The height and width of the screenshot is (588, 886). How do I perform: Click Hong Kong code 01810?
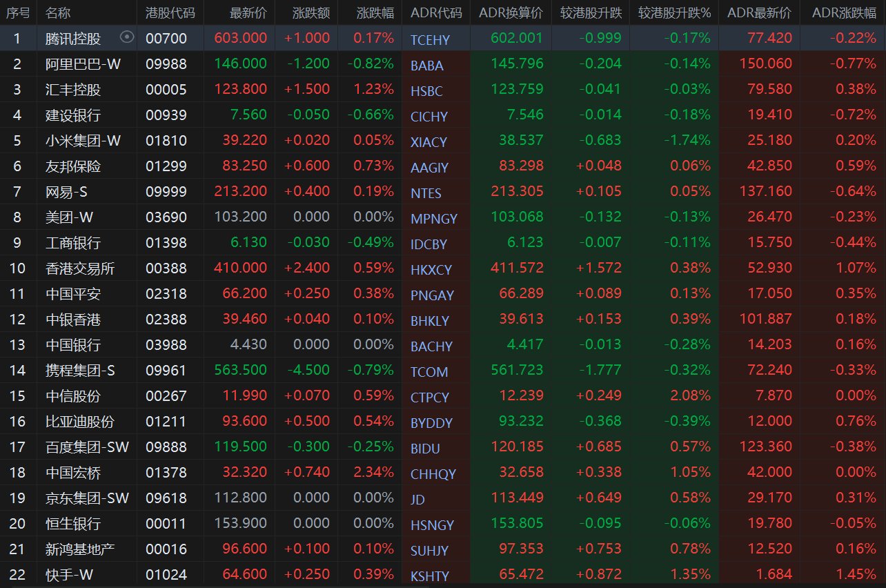pyautogui.click(x=166, y=141)
